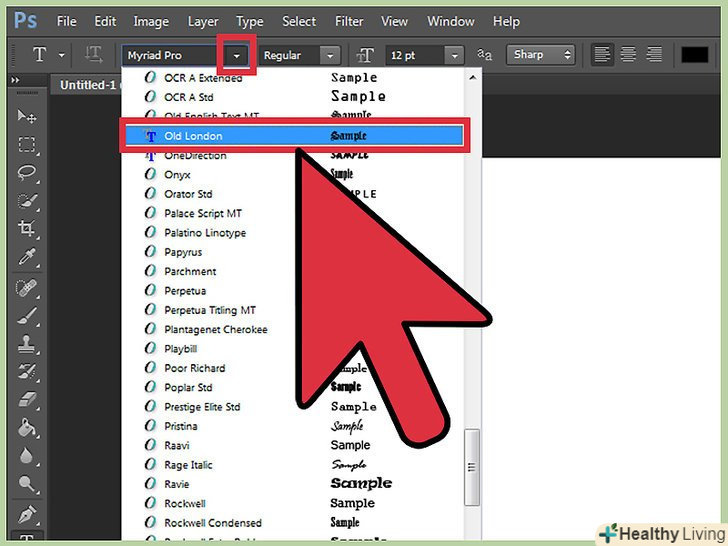The image size is (728, 546).
Task: Open the File menu
Action: point(66,21)
